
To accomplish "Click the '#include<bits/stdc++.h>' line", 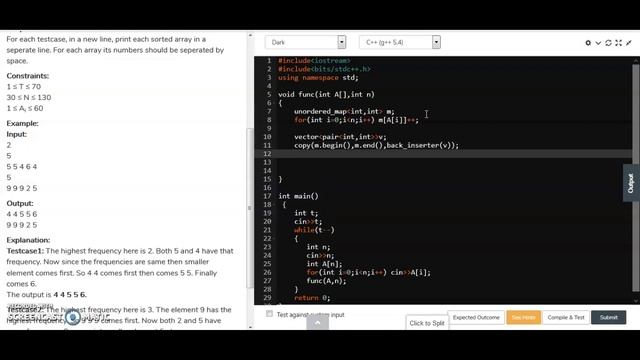I will pyautogui.click(x=324, y=69).
